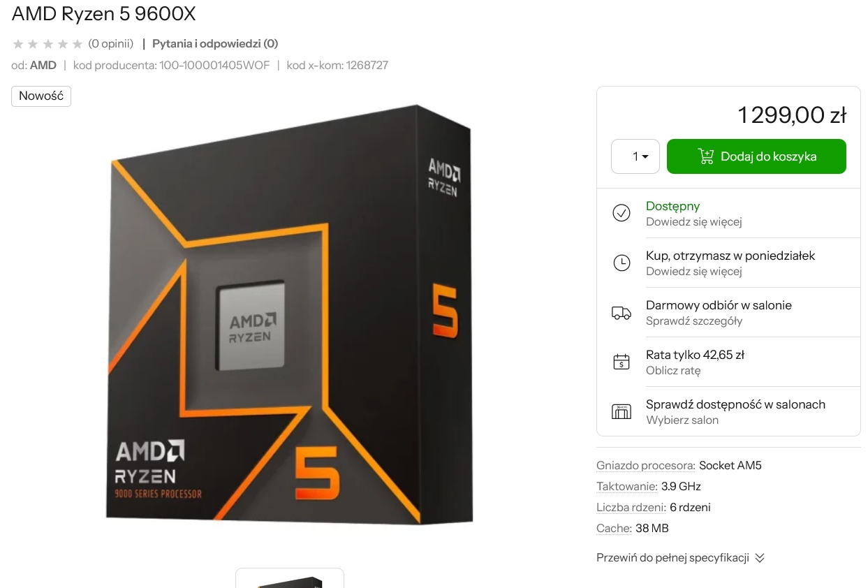Click Oblicz ratę installment link
The image size is (868, 588).
[x=673, y=371]
